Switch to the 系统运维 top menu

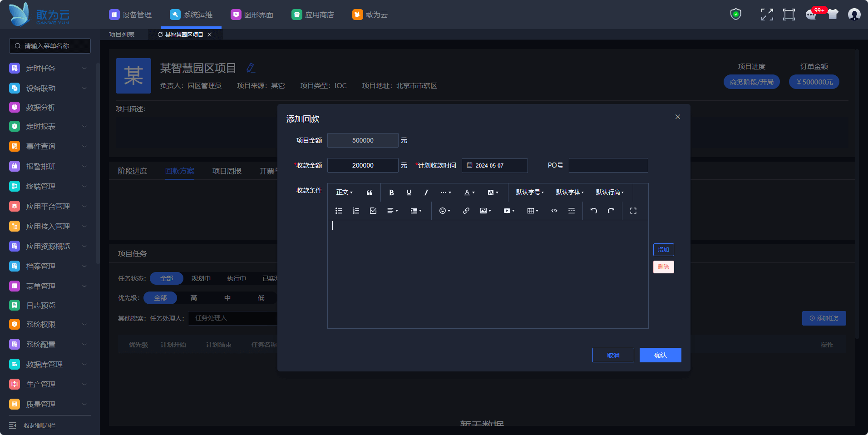(191, 15)
